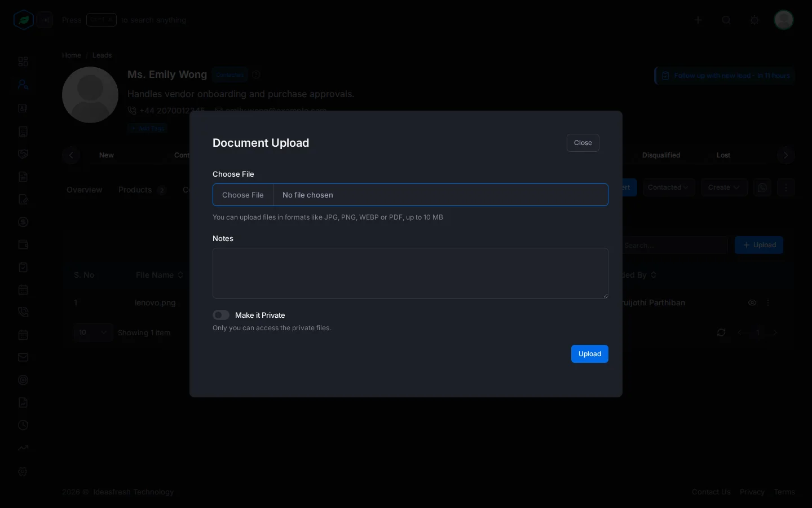Toggle the Make it Private switch

coord(221,315)
